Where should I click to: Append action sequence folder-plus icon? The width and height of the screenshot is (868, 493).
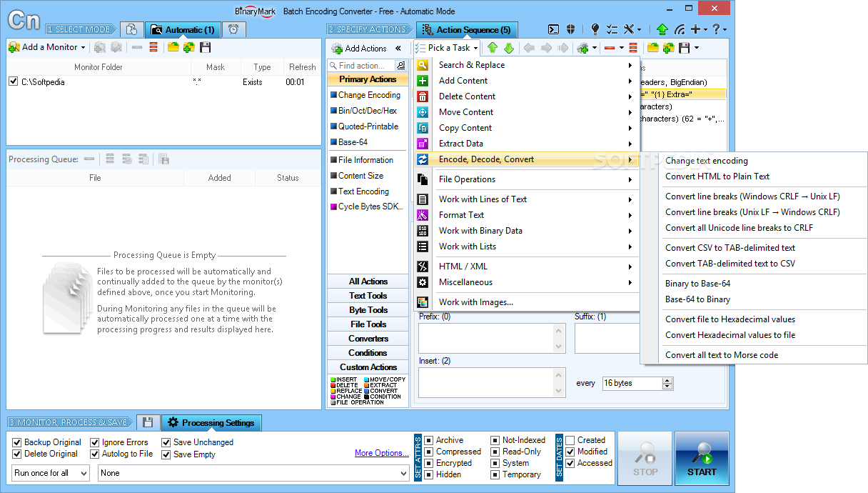(669, 48)
